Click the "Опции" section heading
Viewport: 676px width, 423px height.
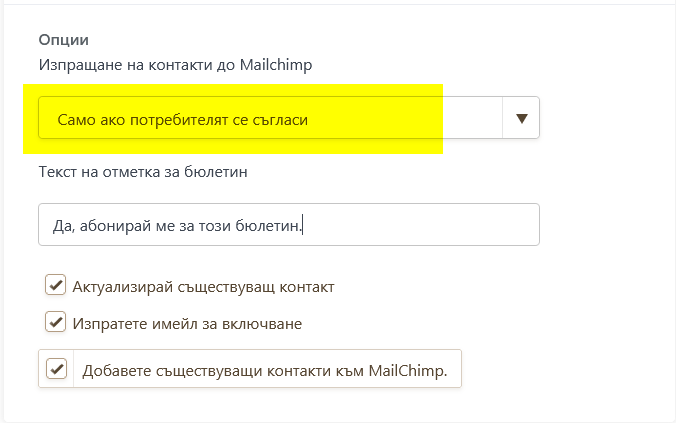point(64,40)
